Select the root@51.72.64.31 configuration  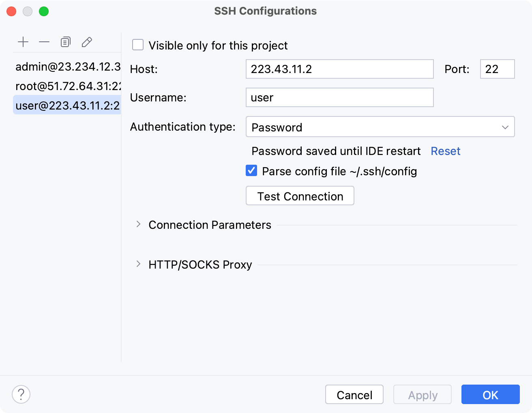61,86
